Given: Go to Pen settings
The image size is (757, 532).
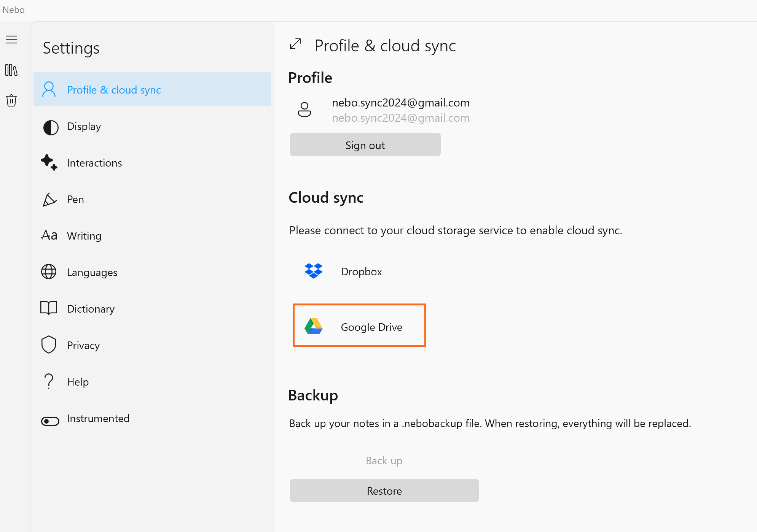Looking at the screenshot, I should (x=75, y=200).
